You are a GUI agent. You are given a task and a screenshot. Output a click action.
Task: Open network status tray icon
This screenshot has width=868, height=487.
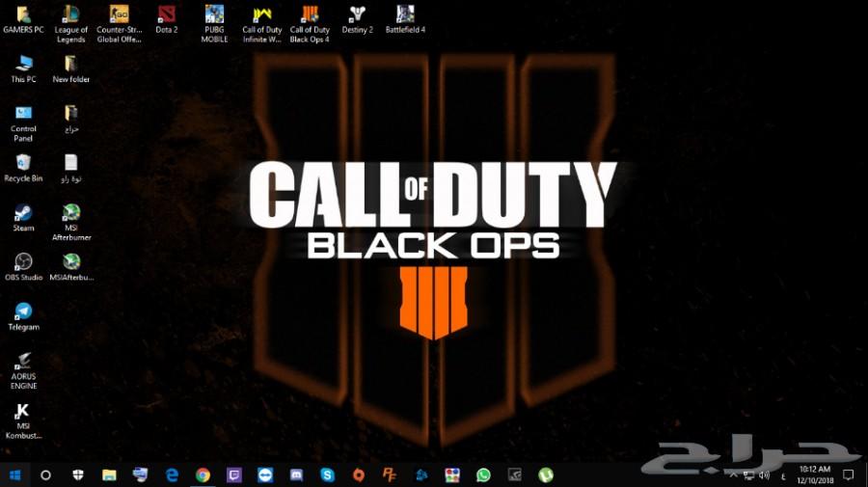click(x=748, y=474)
